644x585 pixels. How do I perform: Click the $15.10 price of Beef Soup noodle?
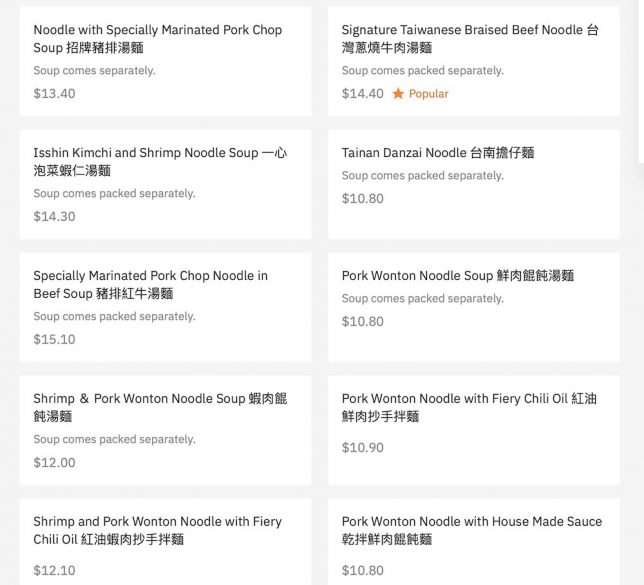pos(54,340)
